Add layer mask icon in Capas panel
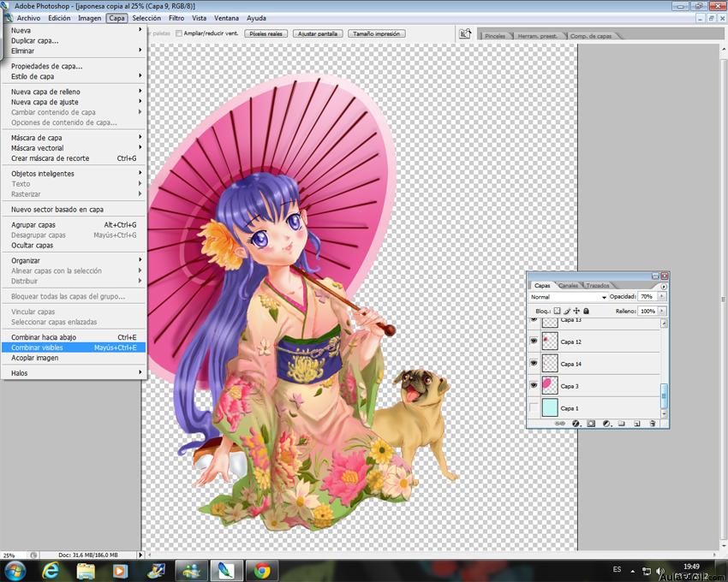 (x=591, y=424)
